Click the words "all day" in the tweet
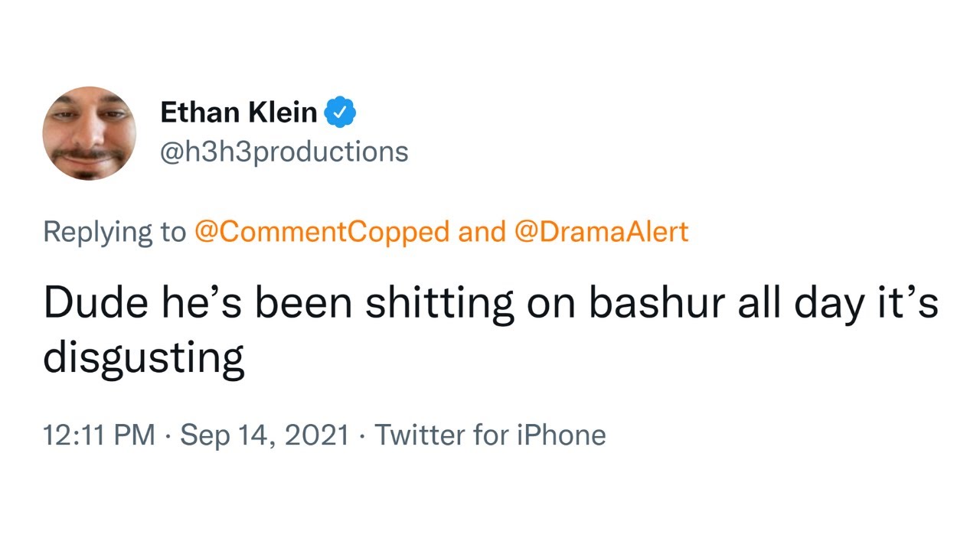This screenshot has height=551, width=980. [802, 304]
